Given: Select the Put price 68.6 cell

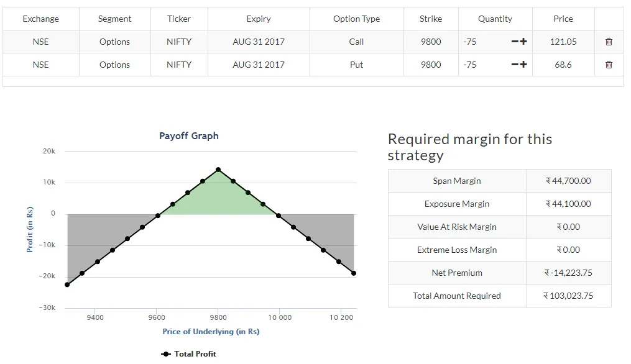Looking at the screenshot, I should (563, 65).
